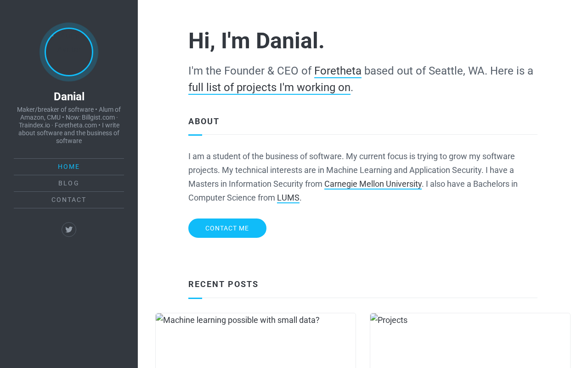Click the LUMS link

point(288,198)
